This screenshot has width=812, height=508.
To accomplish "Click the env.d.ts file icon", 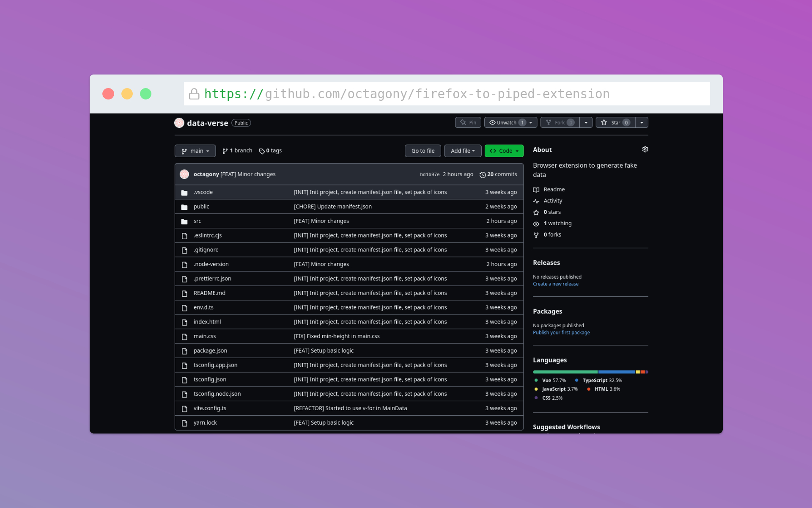I will [184, 308].
